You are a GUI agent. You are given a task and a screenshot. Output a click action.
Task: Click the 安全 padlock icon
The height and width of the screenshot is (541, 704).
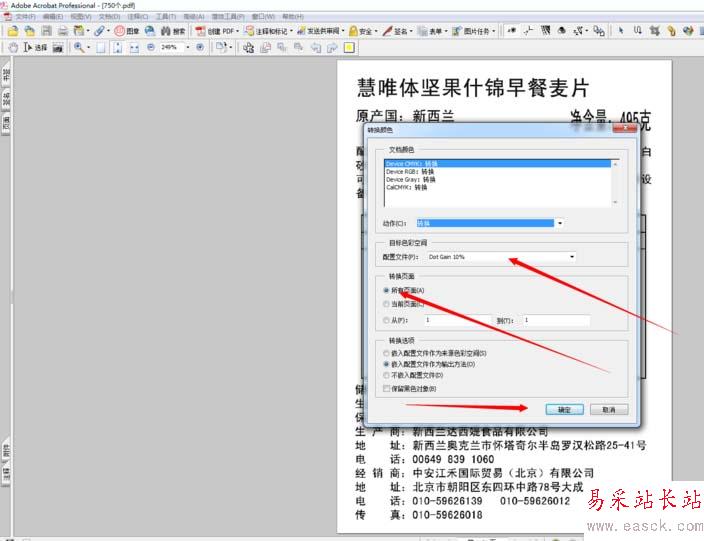point(353,31)
